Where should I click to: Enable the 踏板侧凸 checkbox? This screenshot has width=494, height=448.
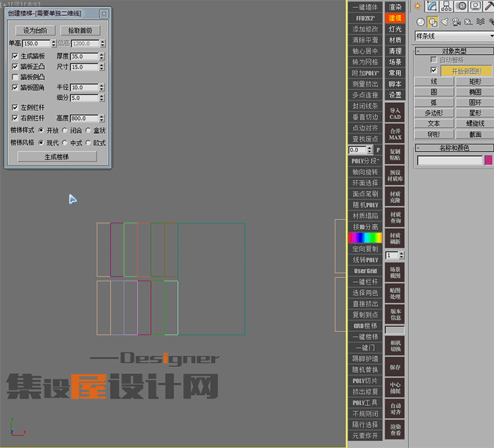14,77
